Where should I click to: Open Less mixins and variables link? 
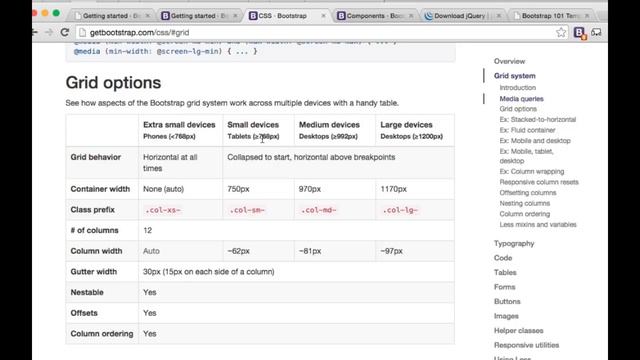click(538, 224)
